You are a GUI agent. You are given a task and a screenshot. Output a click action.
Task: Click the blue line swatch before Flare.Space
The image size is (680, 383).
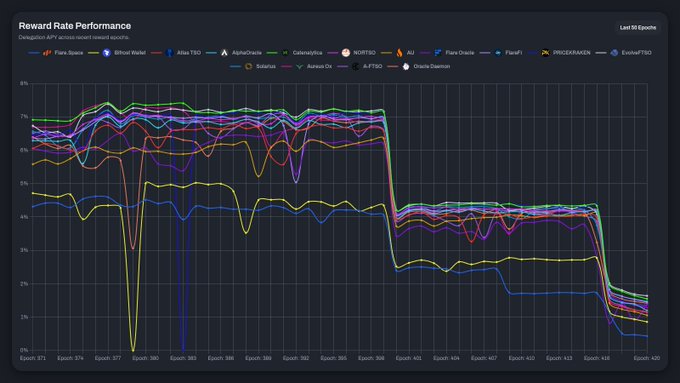[x=34, y=53]
